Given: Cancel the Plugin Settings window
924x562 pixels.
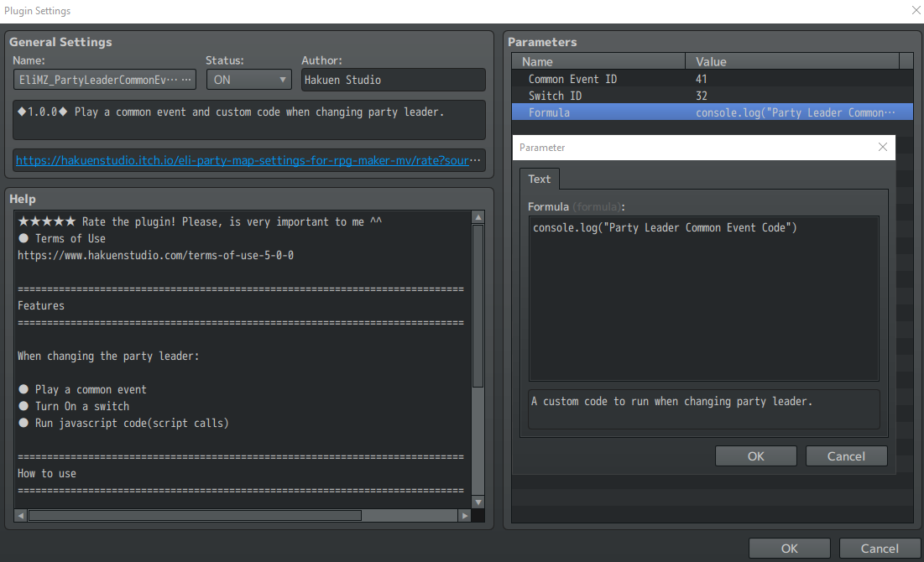Looking at the screenshot, I should (x=880, y=549).
